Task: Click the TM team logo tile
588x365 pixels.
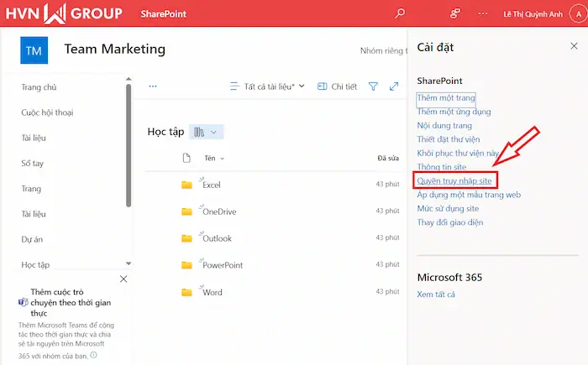Action: [34, 50]
